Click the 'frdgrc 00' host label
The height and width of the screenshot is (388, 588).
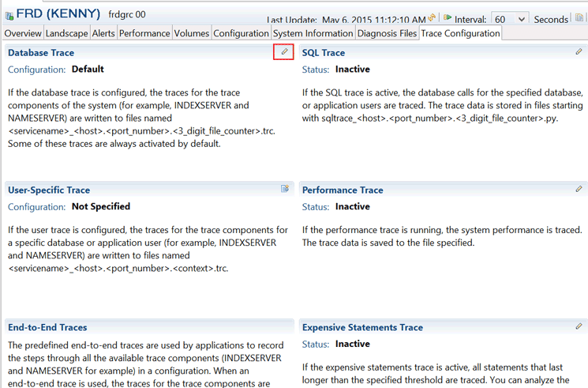click(127, 15)
